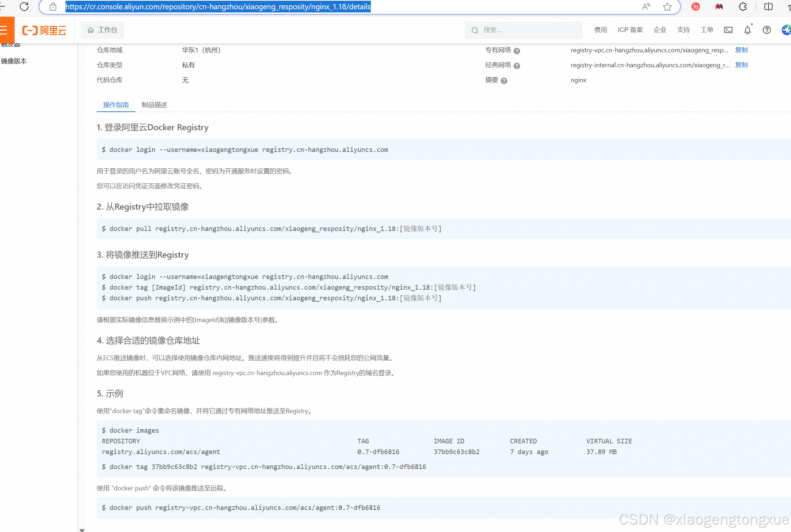Favorite this page with the star icon
The image size is (791, 532).
pyautogui.click(x=667, y=7)
